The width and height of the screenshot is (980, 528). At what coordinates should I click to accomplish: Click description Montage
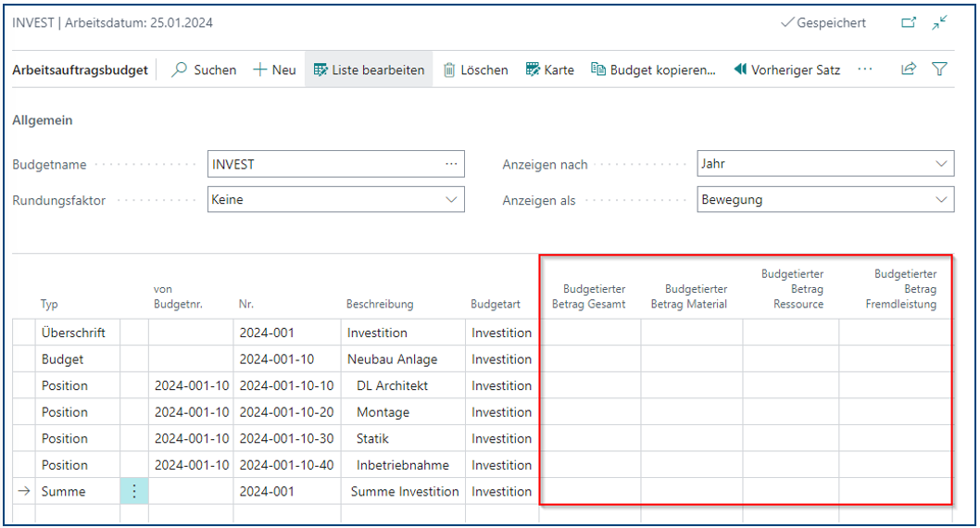click(383, 412)
